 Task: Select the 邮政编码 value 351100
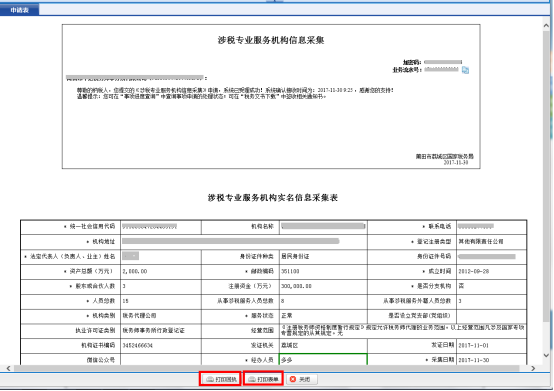pos(290,271)
